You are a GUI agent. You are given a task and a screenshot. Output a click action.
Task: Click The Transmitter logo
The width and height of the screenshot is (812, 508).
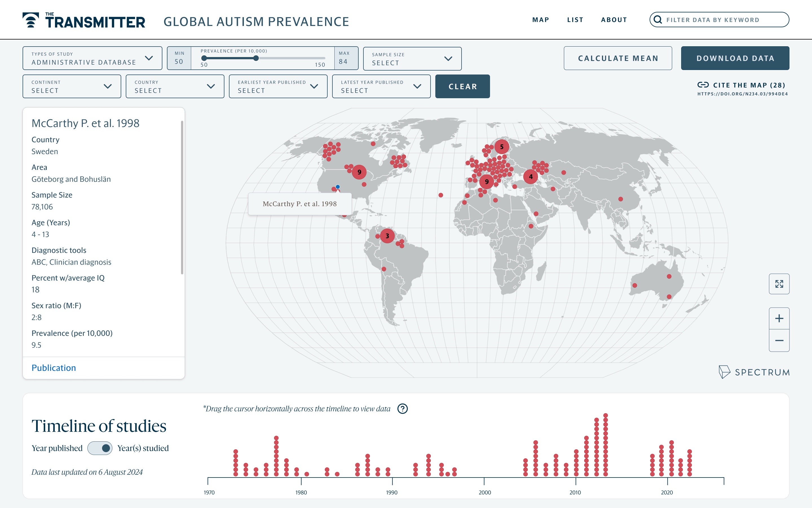[x=83, y=20]
